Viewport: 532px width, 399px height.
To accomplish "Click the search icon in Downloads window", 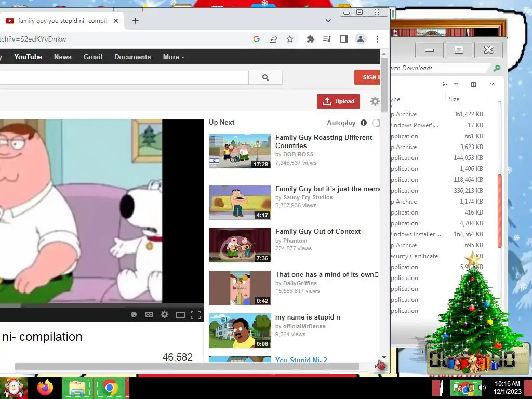I will click(497, 68).
